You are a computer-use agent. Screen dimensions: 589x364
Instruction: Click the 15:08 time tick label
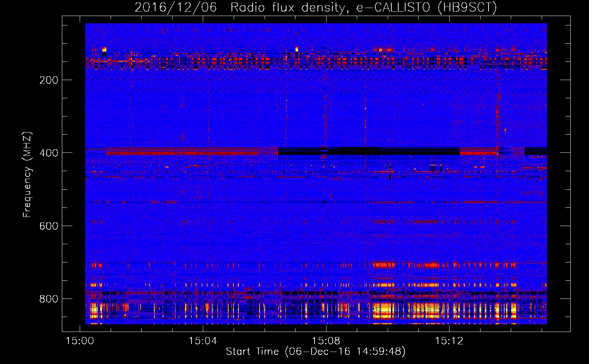coord(326,341)
